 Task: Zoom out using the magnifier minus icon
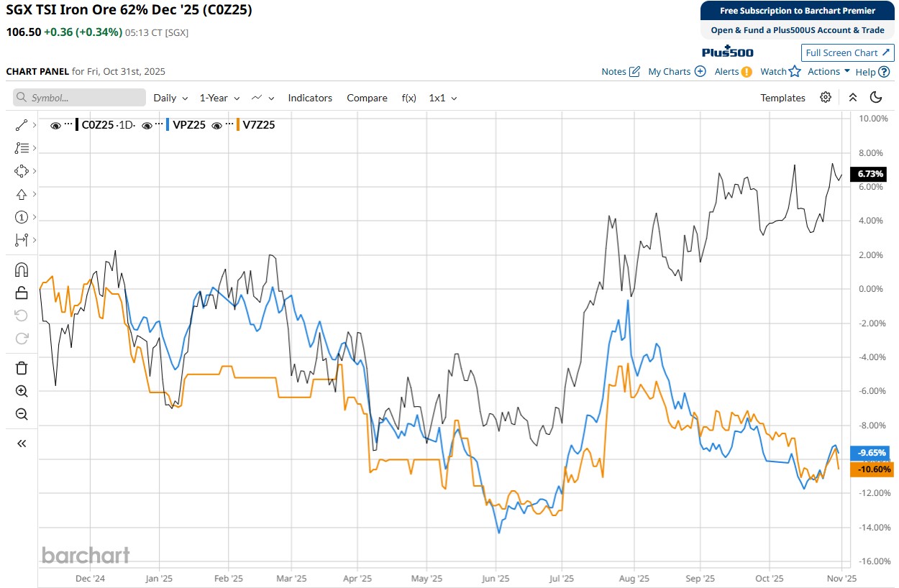[x=21, y=414]
